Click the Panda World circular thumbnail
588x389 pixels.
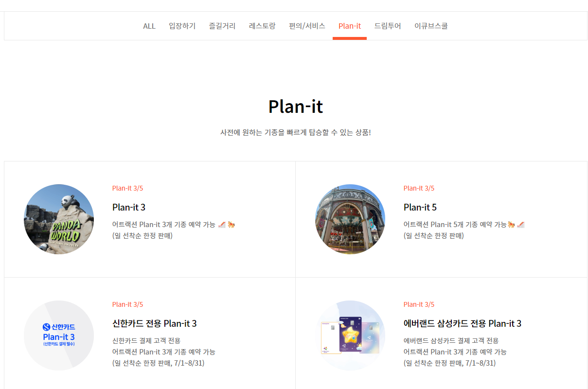(x=59, y=219)
